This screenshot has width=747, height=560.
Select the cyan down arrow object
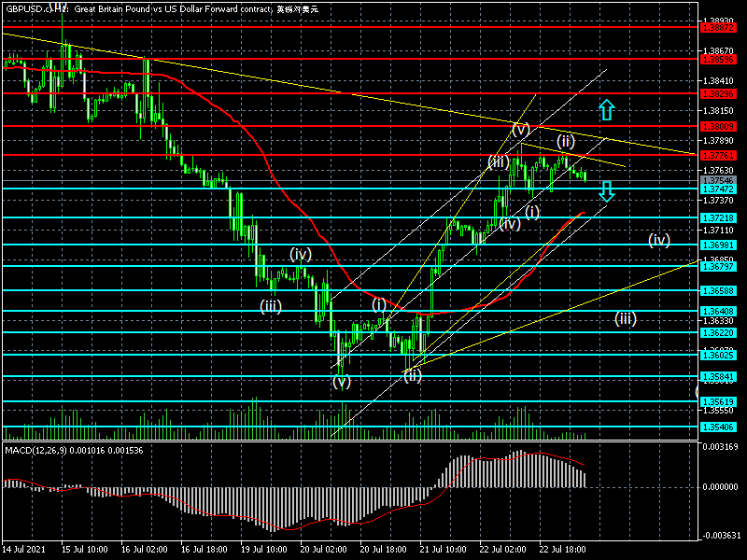(606, 191)
